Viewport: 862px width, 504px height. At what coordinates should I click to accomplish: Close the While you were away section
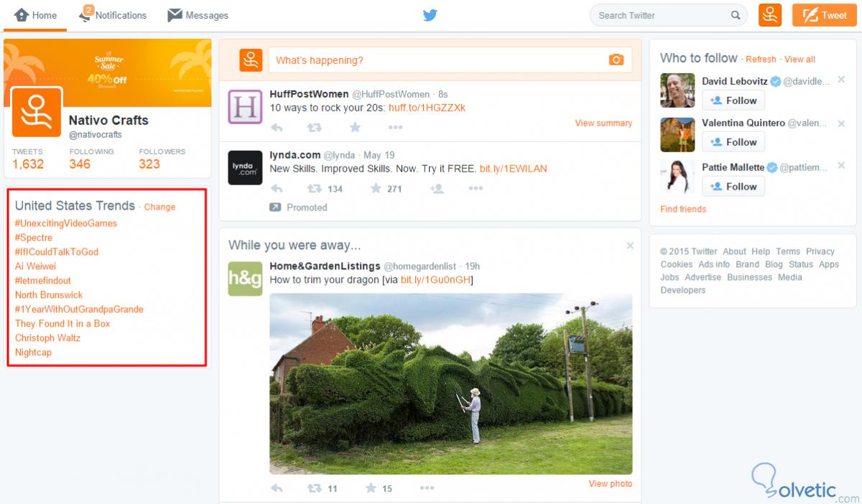pyautogui.click(x=630, y=246)
